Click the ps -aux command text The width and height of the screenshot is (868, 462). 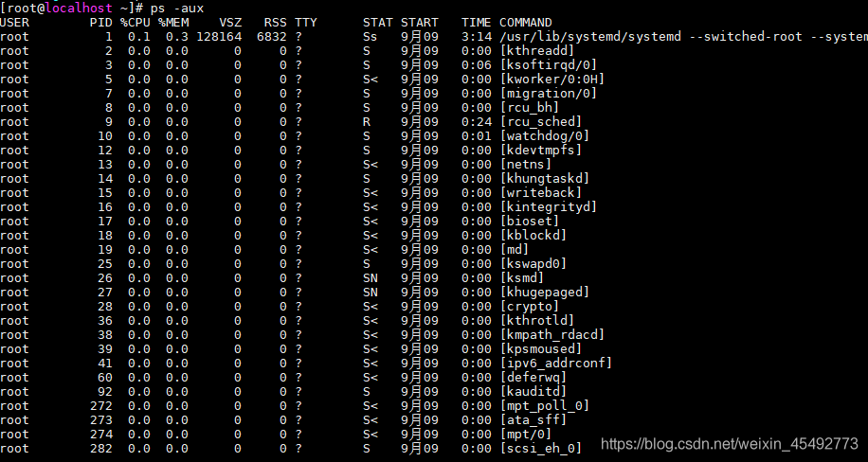(x=177, y=9)
